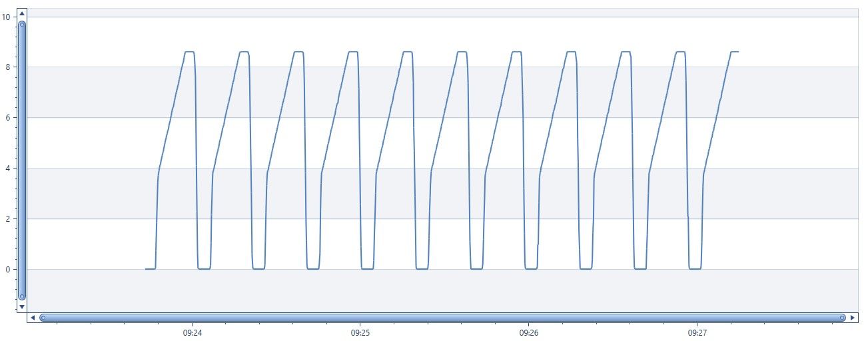Grab the bottom zoom handle of vertical scrollbar
Viewport: 868px width, 341px height.
coord(22,296)
